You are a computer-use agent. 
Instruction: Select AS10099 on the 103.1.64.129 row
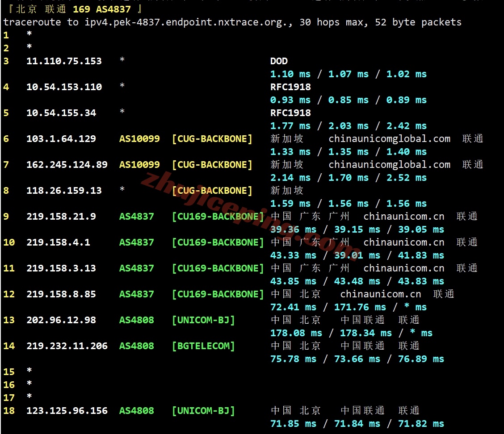pos(139,139)
